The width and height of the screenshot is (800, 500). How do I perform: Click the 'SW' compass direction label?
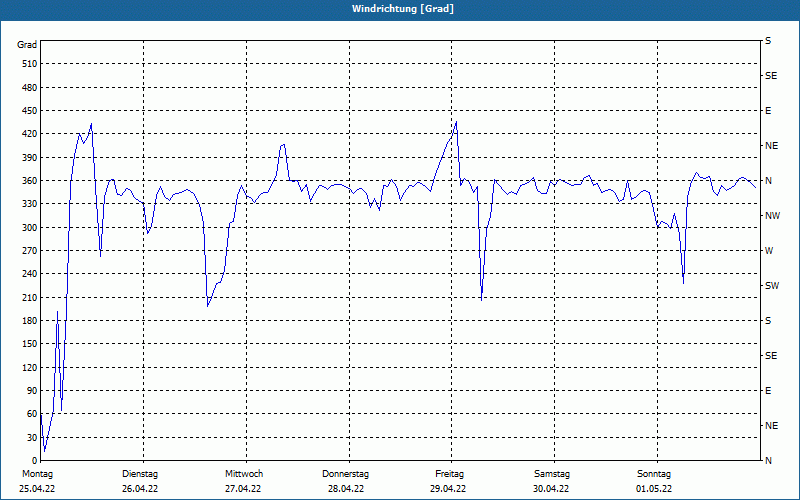772,286
